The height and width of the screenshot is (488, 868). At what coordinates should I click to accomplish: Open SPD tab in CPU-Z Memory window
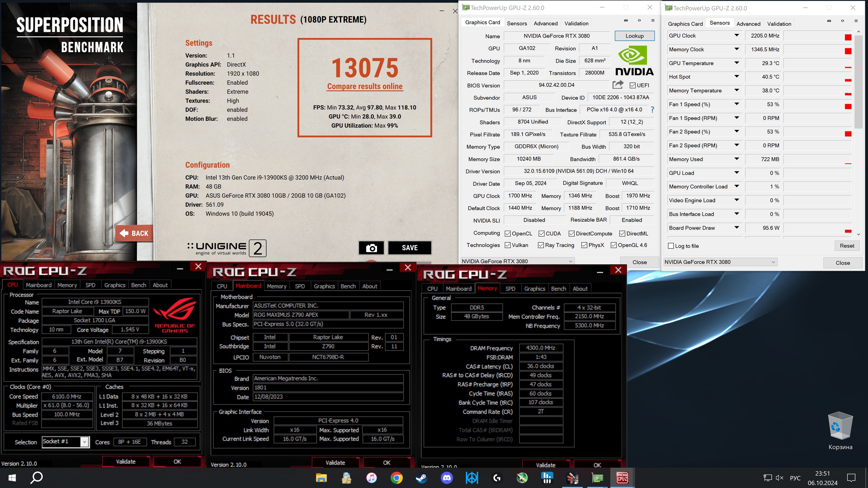tap(510, 289)
